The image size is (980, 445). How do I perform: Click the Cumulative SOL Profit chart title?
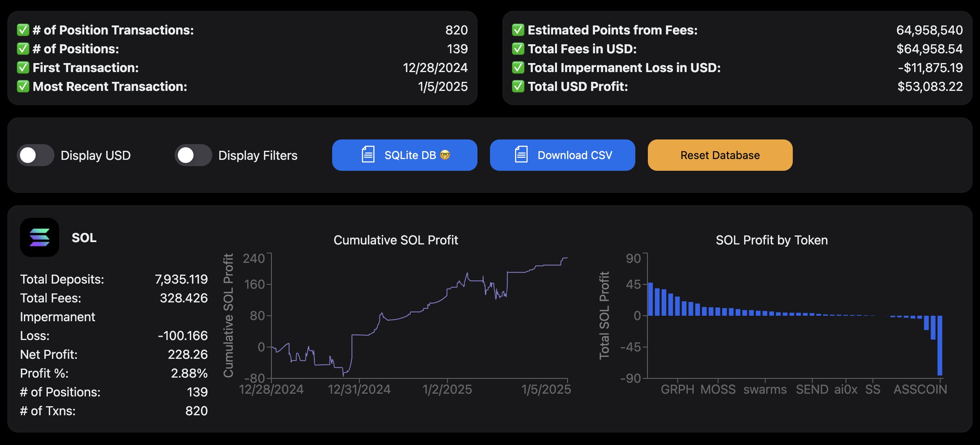(396, 240)
